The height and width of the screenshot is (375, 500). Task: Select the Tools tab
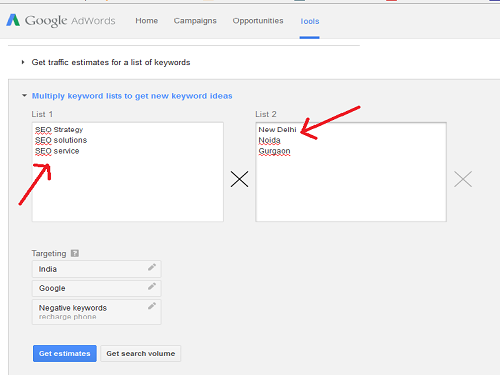310,21
